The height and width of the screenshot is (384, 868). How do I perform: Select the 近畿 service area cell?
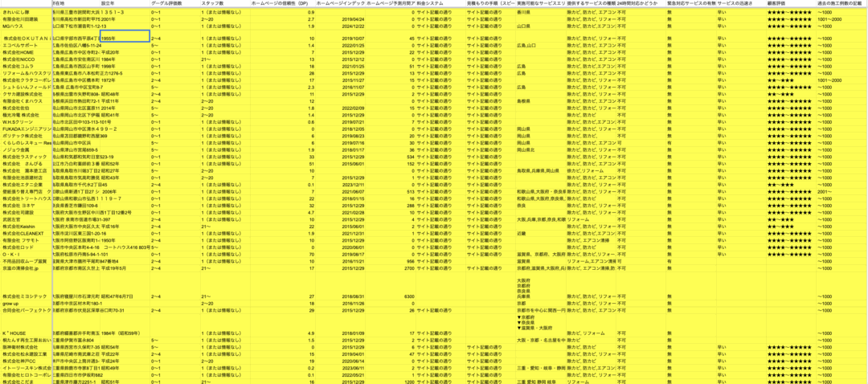pos(541,233)
